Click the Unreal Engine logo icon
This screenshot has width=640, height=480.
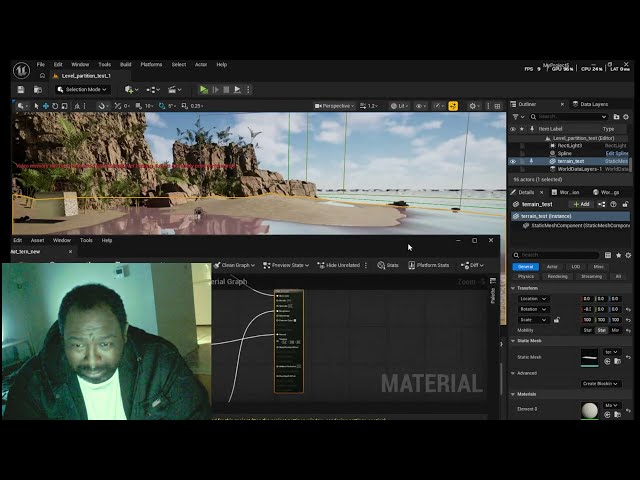click(x=21, y=70)
